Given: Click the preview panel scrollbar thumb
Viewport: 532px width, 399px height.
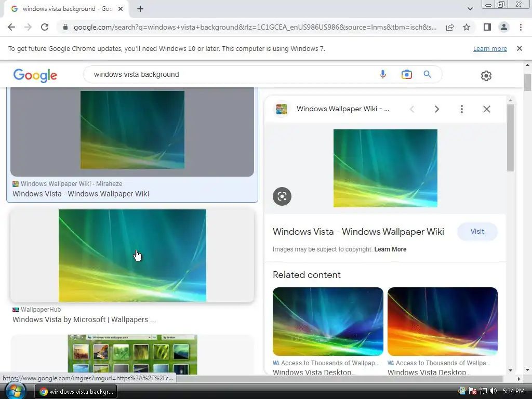Looking at the screenshot, I should 510,138.
